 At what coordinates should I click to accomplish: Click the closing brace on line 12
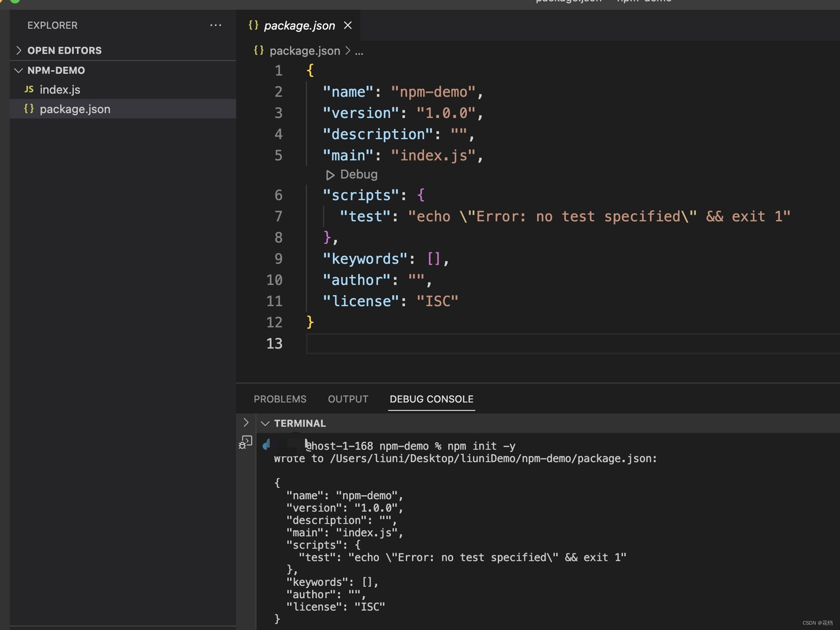tap(310, 322)
